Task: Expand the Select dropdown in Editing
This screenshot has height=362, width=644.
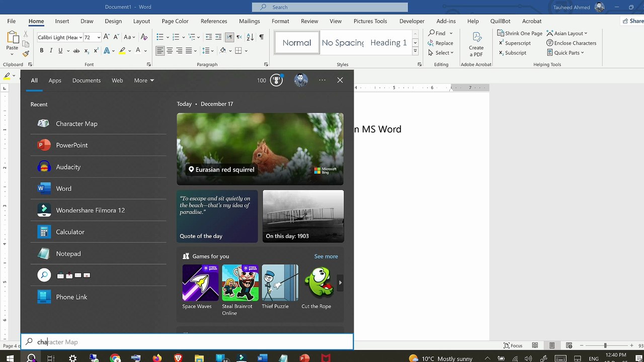Action: 441,53
